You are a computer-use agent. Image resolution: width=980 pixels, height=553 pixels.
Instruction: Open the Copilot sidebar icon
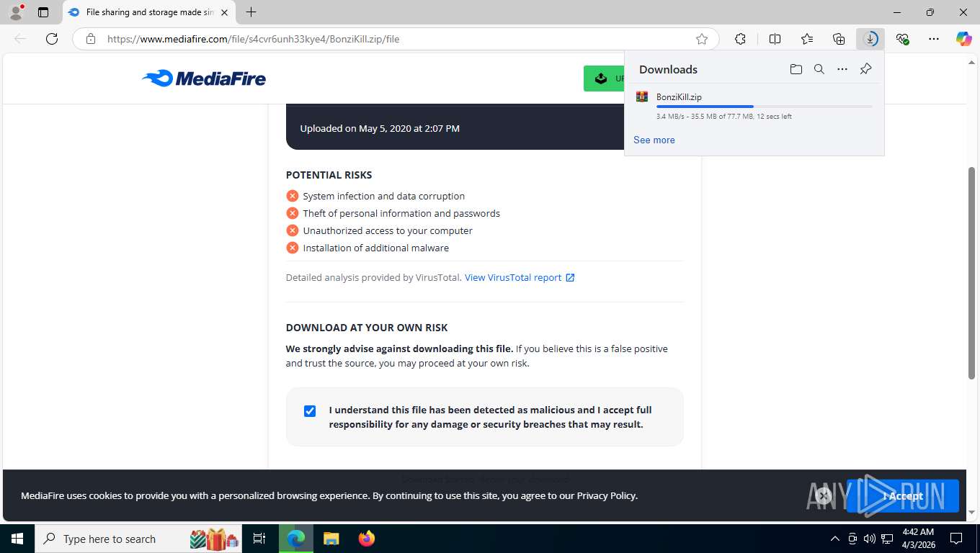pos(963,39)
